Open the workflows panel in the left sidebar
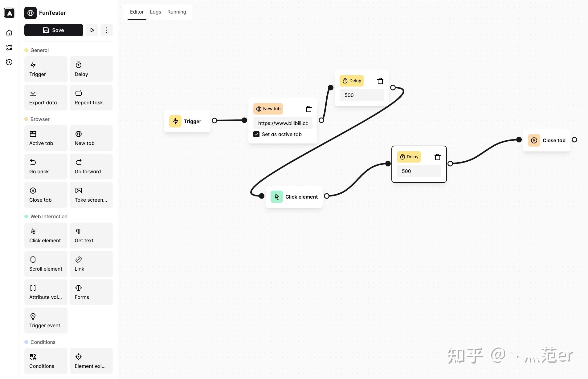The width and height of the screenshot is (588, 379). click(x=9, y=47)
